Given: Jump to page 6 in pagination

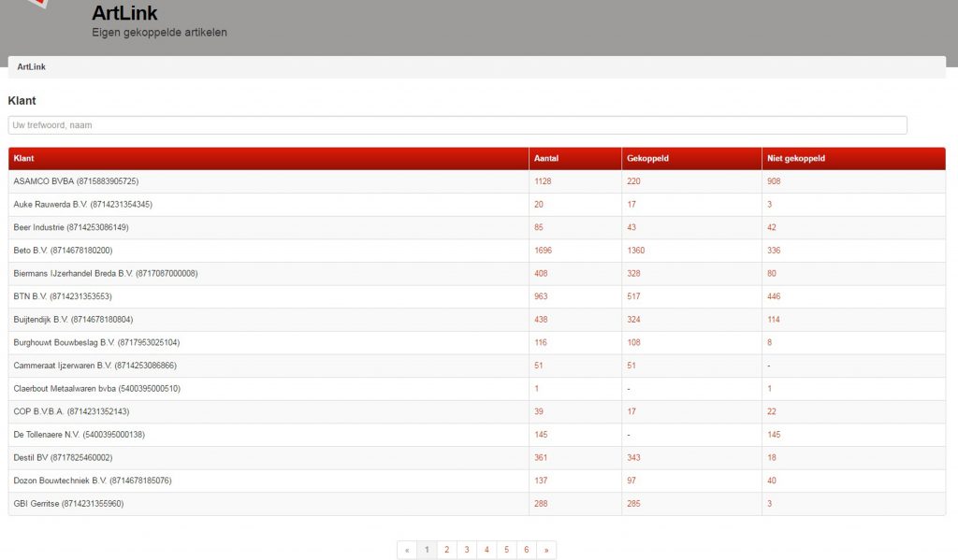Looking at the screenshot, I should click(x=527, y=551).
